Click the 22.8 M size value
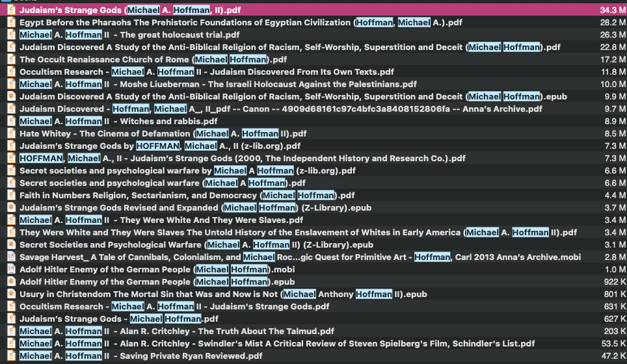The image size is (627, 364). (613, 47)
